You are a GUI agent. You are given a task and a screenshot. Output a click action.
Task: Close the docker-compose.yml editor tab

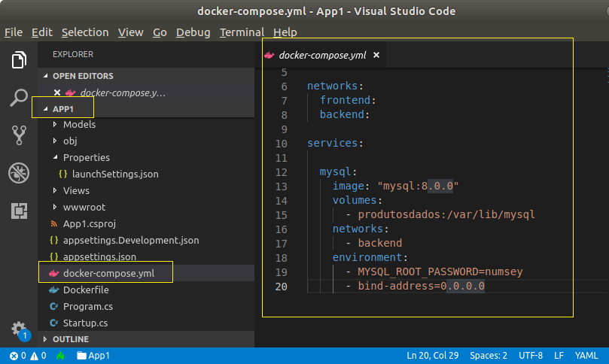point(376,55)
